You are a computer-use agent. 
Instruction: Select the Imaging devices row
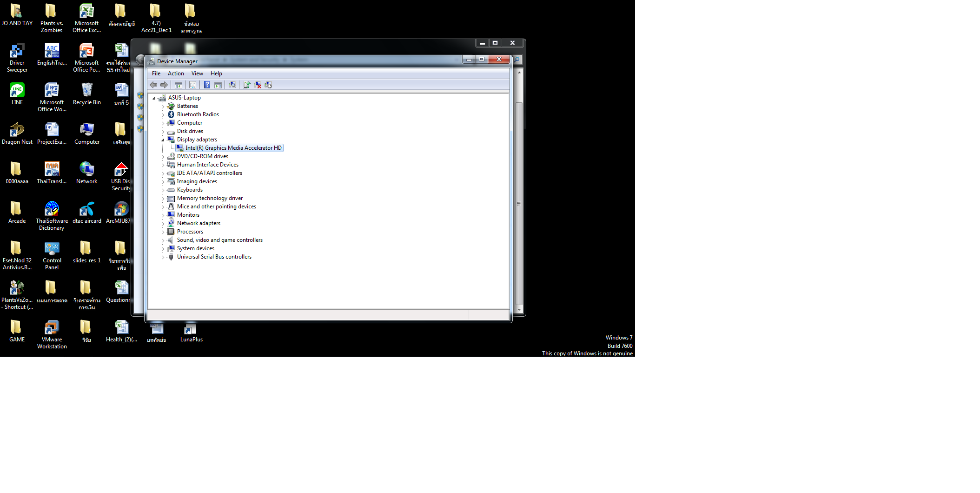[x=197, y=181]
